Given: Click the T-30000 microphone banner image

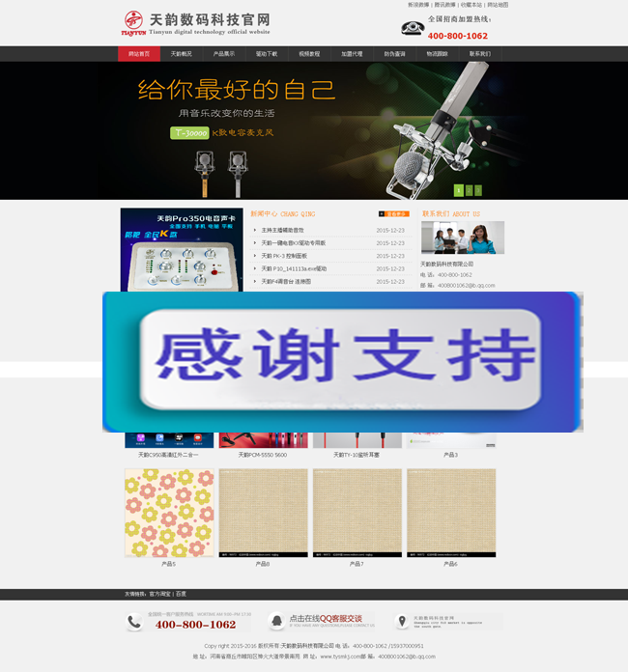Looking at the screenshot, I should coord(314,130).
